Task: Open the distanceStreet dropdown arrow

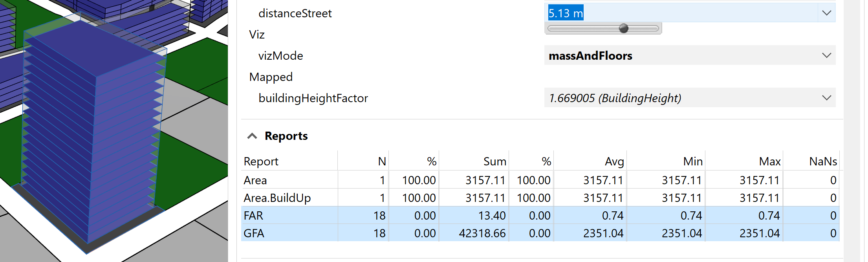Action: click(826, 13)
